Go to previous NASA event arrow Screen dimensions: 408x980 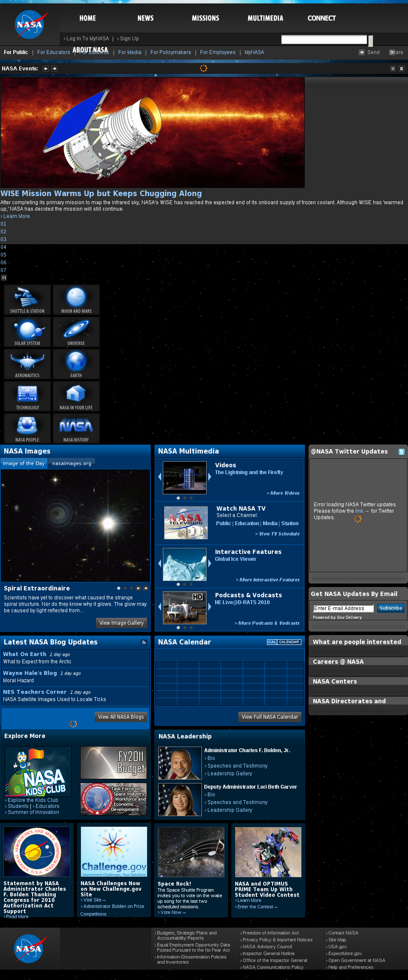click(46, 69)
